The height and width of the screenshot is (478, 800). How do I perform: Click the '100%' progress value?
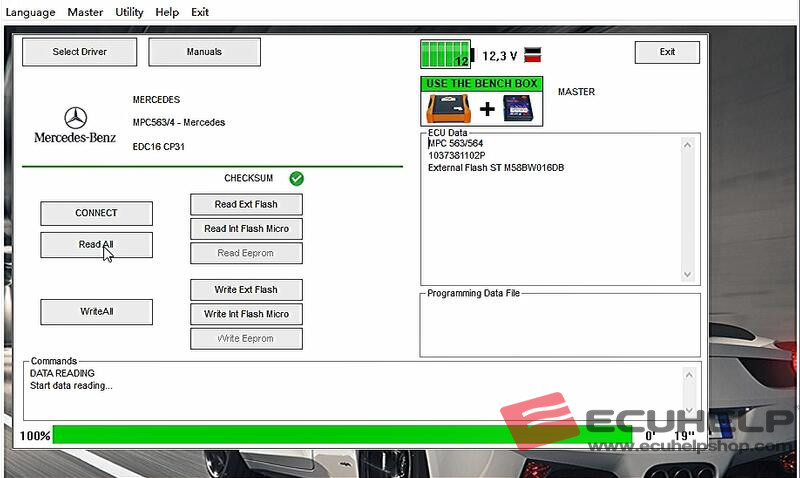coord(35,436)
